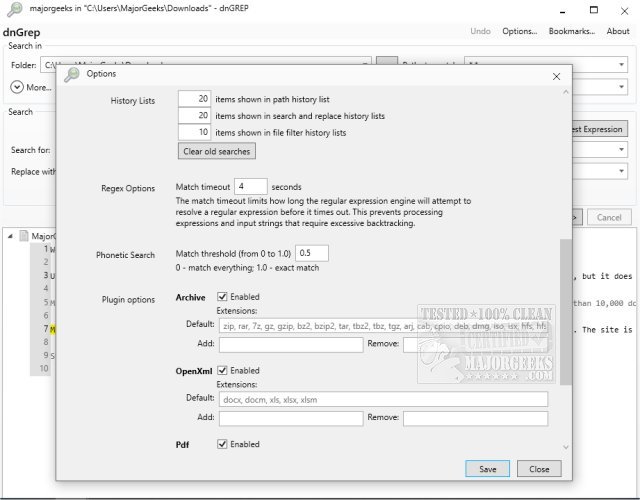Screen dimensions: 640x500
Task: Select result line number 7
Action: (46, 328)
